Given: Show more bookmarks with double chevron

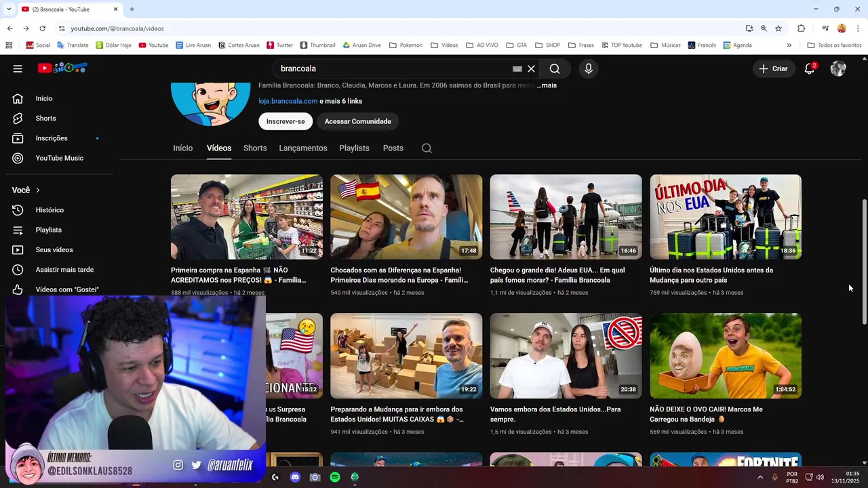Looking at the screenshot, I should (x=789, y=45).
